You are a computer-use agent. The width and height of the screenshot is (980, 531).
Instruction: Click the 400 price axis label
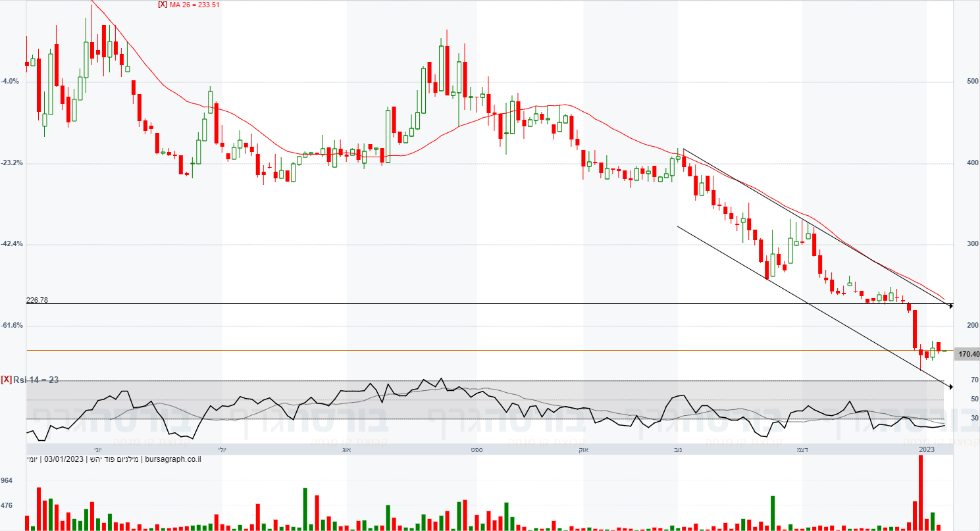pyautogui.click(x=973, y=163)
